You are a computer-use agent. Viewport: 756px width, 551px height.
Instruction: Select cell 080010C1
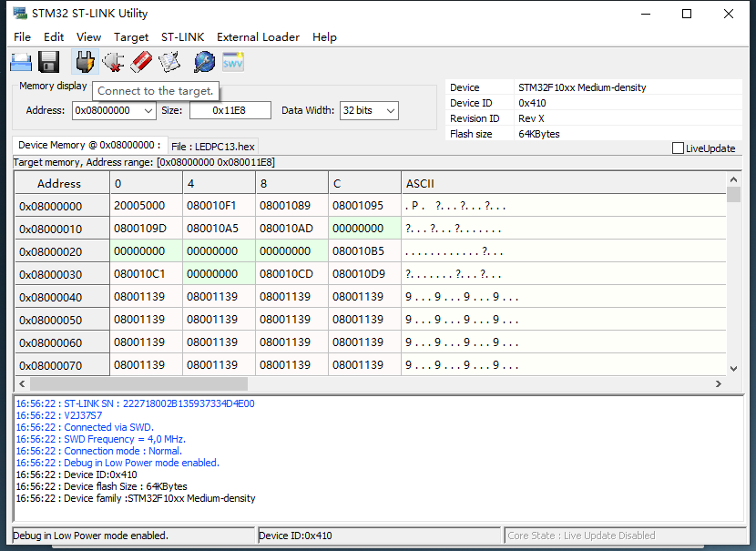(x=147, y=274)
